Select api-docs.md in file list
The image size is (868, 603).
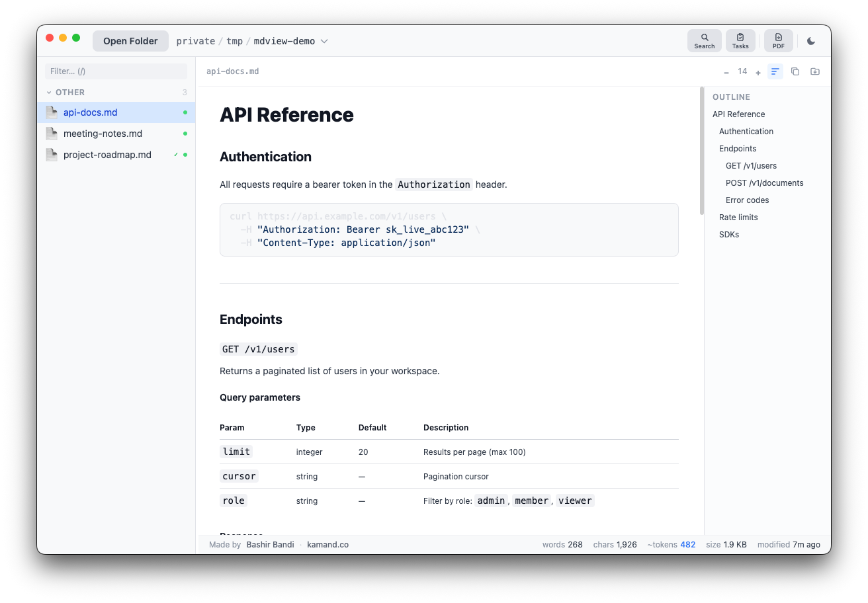click(116, 112)
